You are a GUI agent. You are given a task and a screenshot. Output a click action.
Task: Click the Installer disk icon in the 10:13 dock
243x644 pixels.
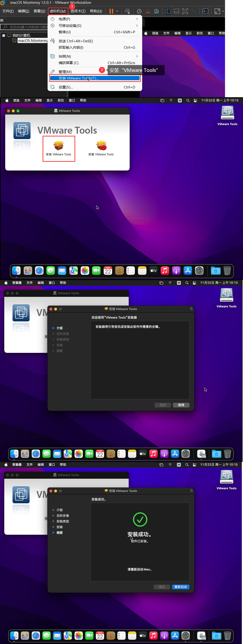[201, 454]
